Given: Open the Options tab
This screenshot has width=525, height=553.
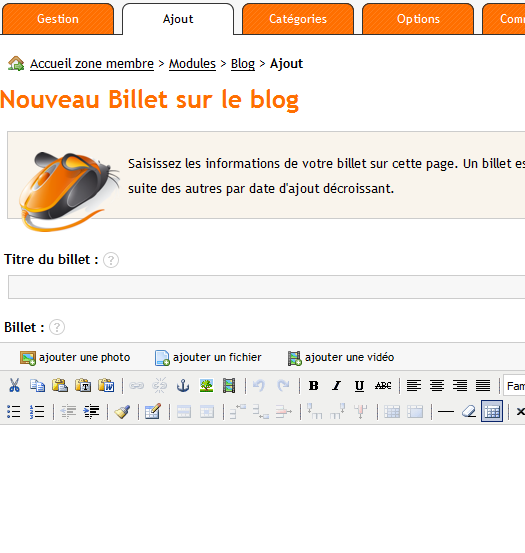Looking at the screenshot, I should click(418, 19).
